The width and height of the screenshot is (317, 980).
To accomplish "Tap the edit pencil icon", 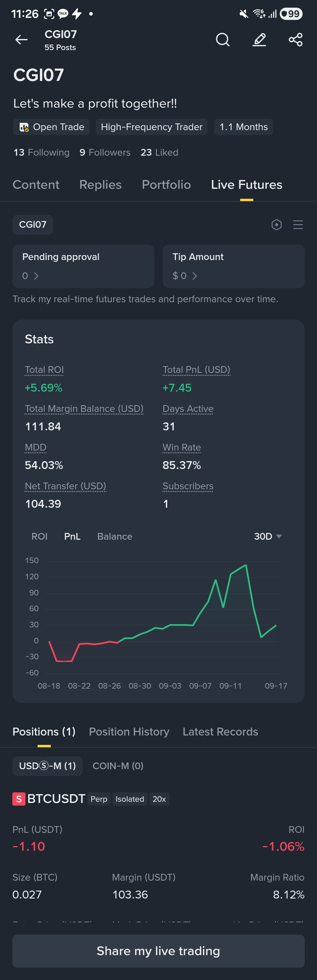I will [x=259, y=40].
